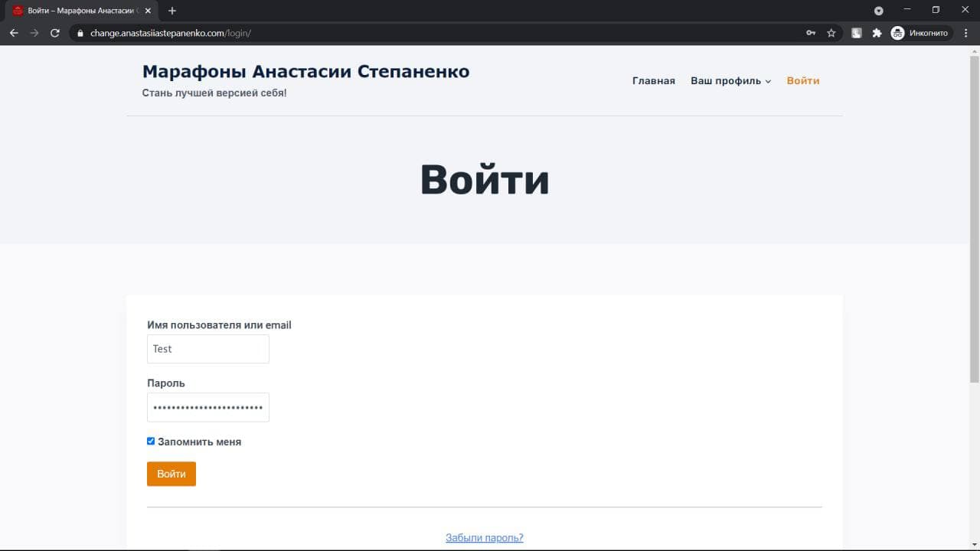This screenshot has width=980, height=551.
Task: Open the saved passwords key icon
Action: click(x=811, y=33)
